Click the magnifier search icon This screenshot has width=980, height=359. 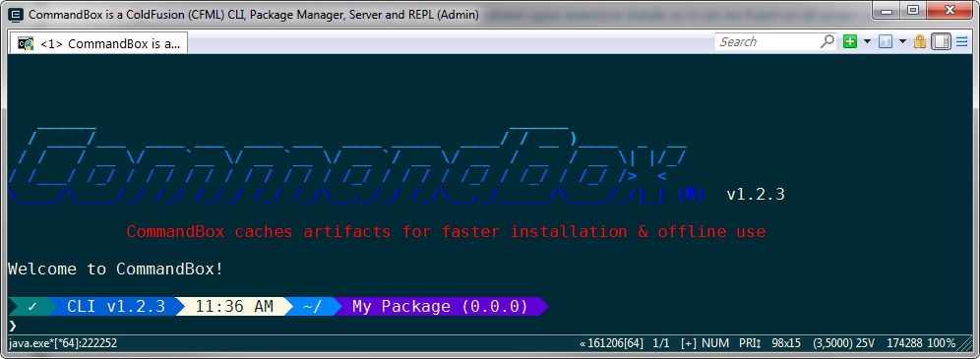(827, 42)
